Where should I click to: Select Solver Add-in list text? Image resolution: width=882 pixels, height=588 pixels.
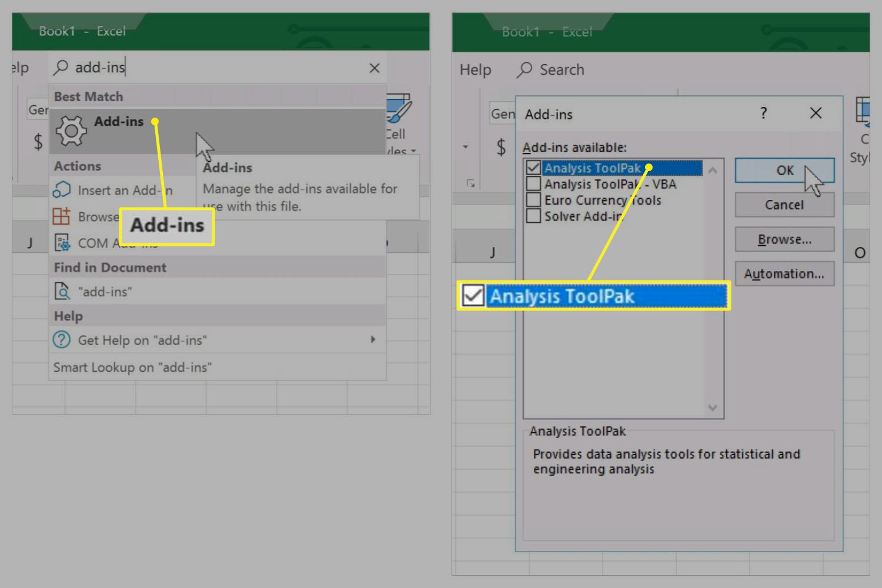click(x=583, y=216)
